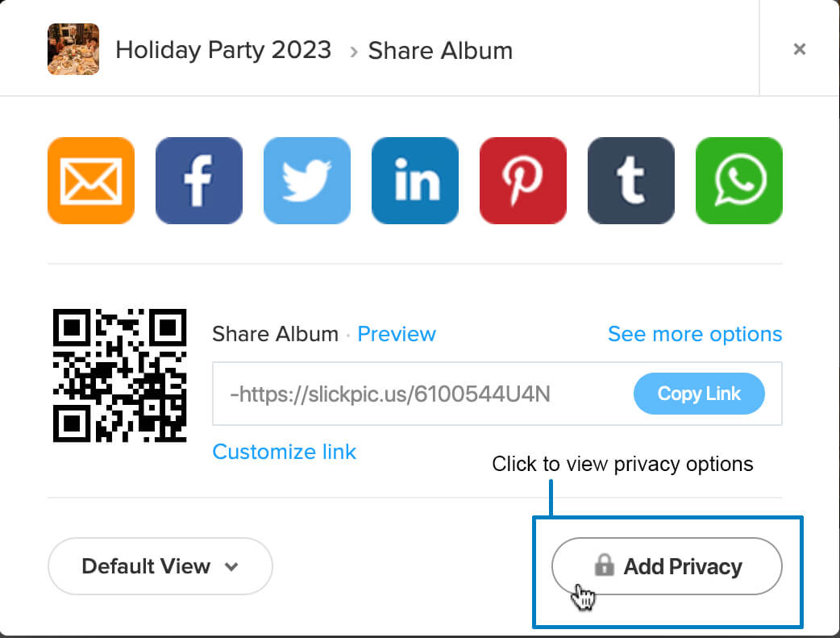Click the album QR code image

pos(120,375)
